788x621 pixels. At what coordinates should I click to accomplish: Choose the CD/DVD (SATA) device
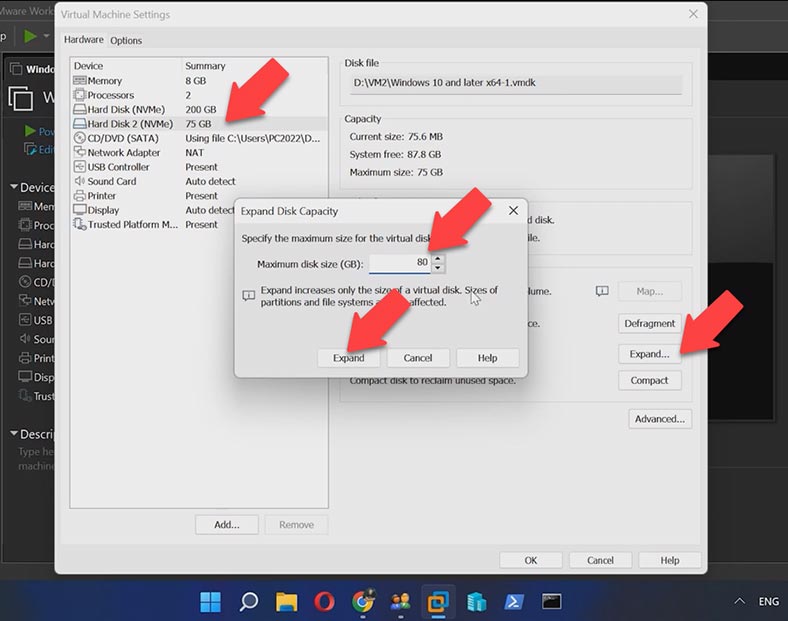pos(123,138)
